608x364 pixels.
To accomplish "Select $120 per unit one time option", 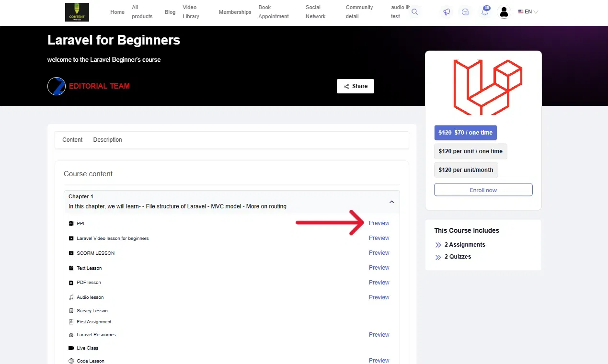I will point(470,151).
